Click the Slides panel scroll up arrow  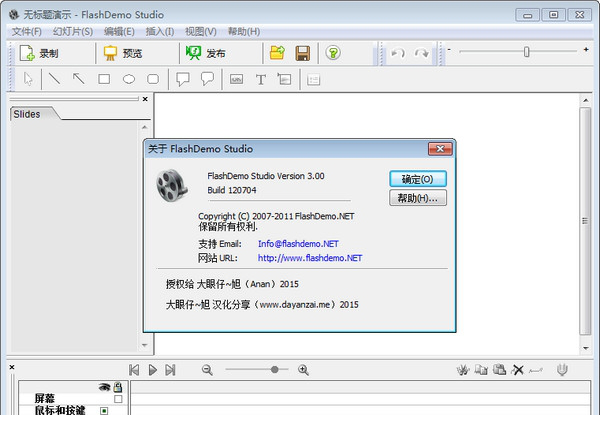145,127
